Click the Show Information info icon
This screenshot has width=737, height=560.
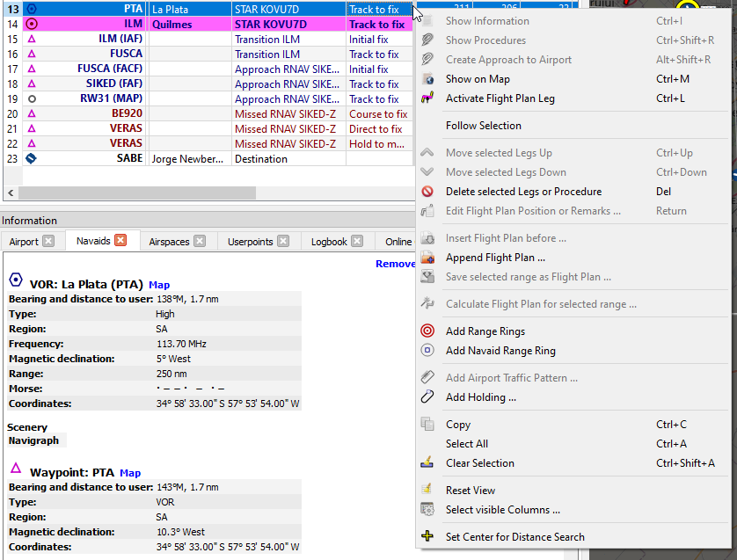click(x=428, y=20)
